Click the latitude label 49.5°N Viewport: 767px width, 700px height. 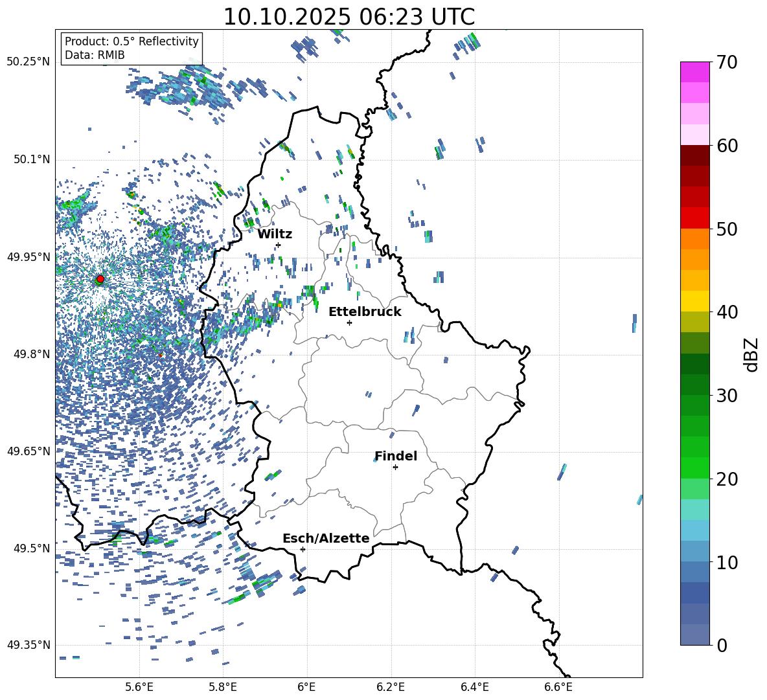coord(31,548)
